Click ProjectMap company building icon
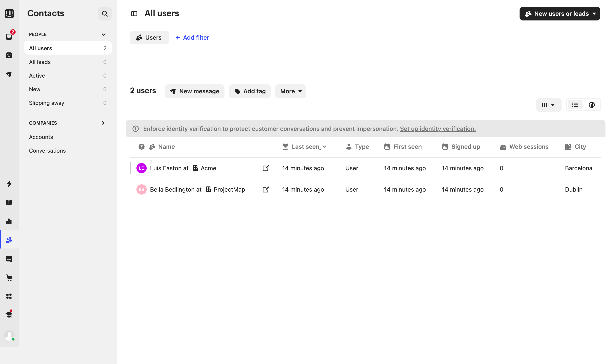614x364 pixels. [209, 189]
